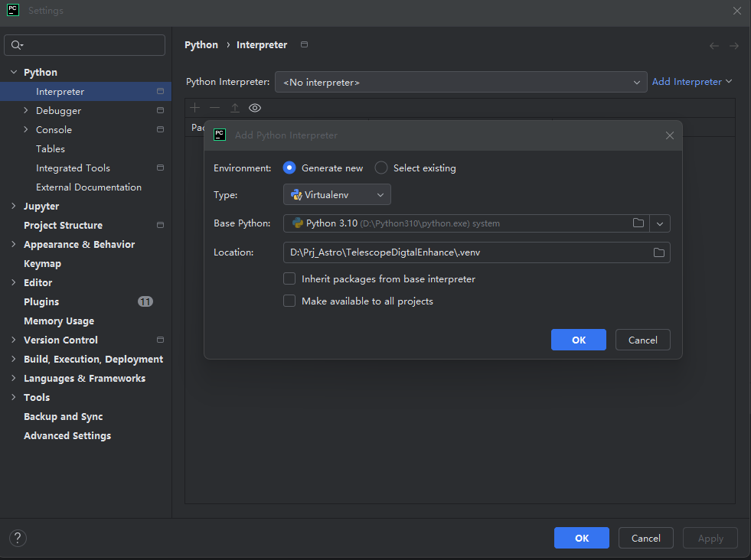Click OK in Add Python Interpreter dialog
The height and width of the screenshot is (560, 751).
tap(579, 340)
